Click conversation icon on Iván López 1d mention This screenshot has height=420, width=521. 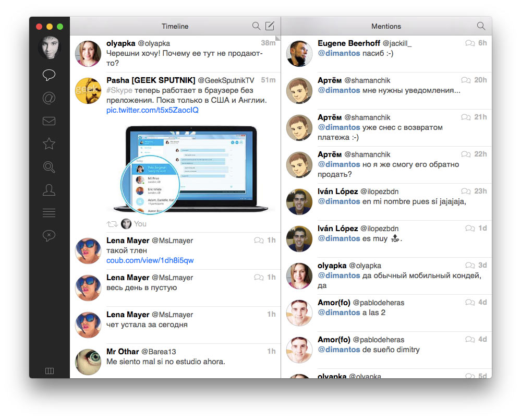coord(470,229)
